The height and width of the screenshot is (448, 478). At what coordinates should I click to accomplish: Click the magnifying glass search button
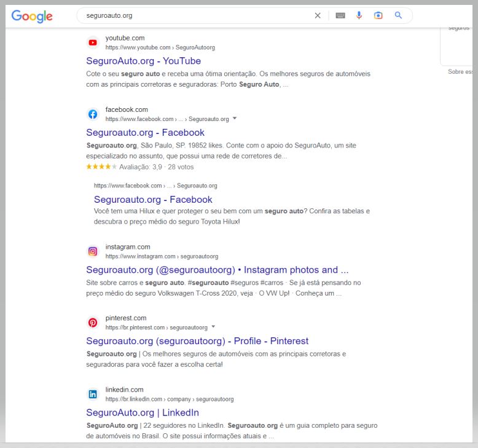click(x=398, y=15)
